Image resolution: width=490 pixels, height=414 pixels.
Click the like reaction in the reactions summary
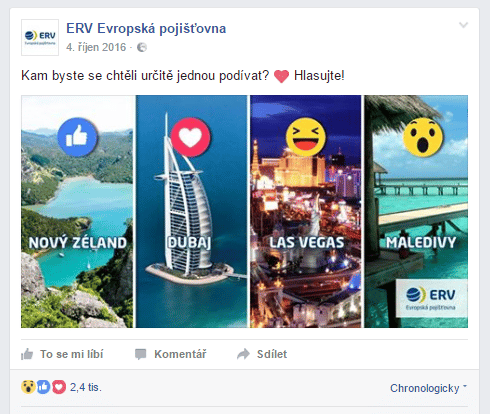click(43, 387)
